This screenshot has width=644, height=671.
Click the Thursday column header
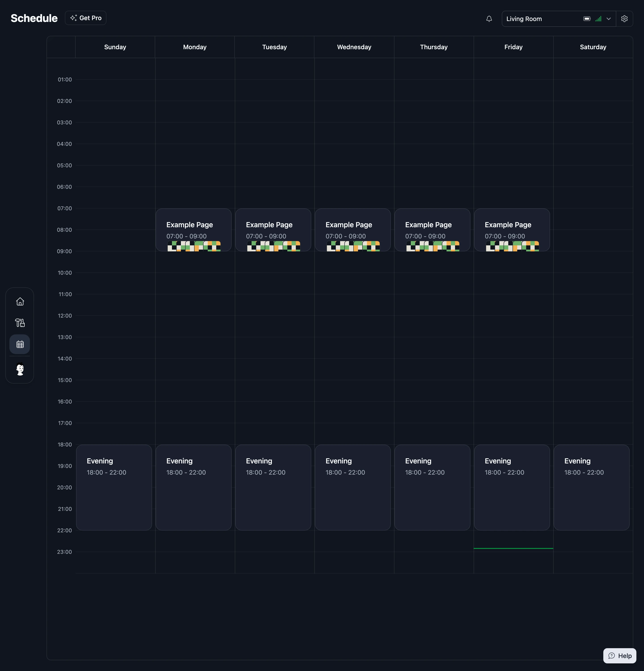[434, 47]
